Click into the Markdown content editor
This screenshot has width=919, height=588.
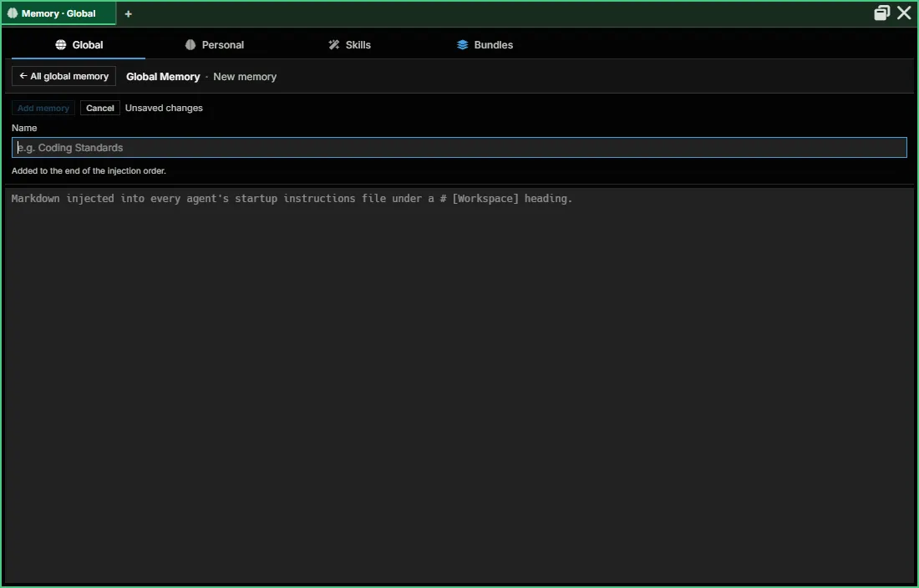click(459, 385)
